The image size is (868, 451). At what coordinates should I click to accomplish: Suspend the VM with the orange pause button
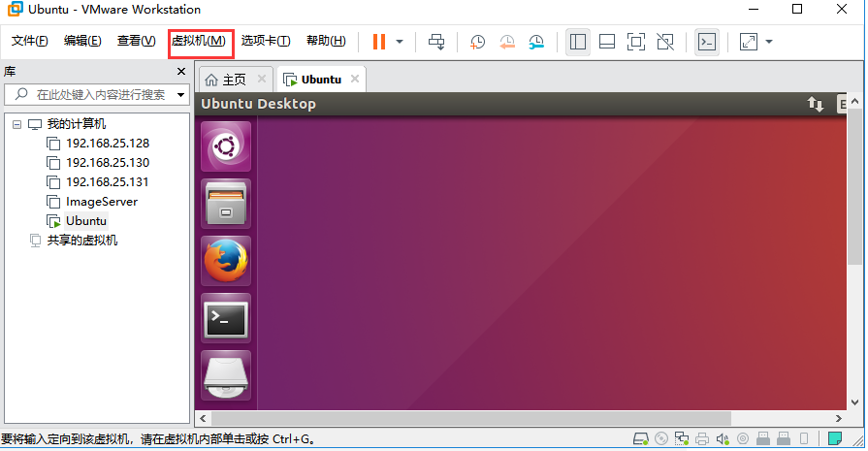pyautogui.click(x=379, y=42)
